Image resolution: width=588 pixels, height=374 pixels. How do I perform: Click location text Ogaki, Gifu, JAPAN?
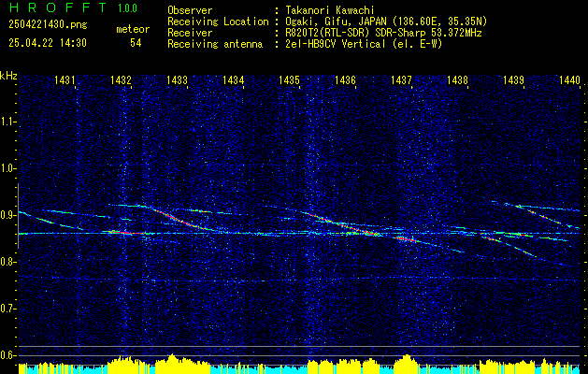click(x=337, y=22)
